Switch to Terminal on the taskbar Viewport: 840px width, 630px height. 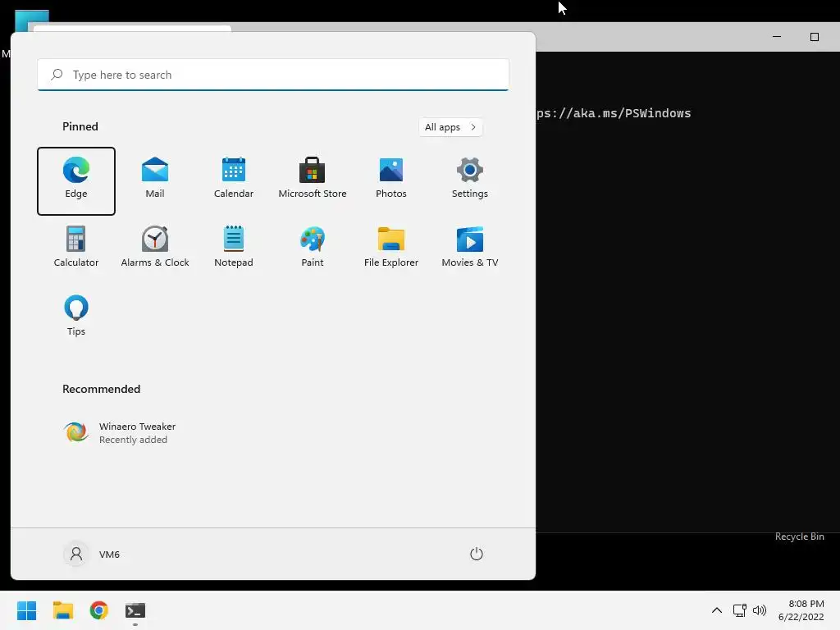click(135, 610)
